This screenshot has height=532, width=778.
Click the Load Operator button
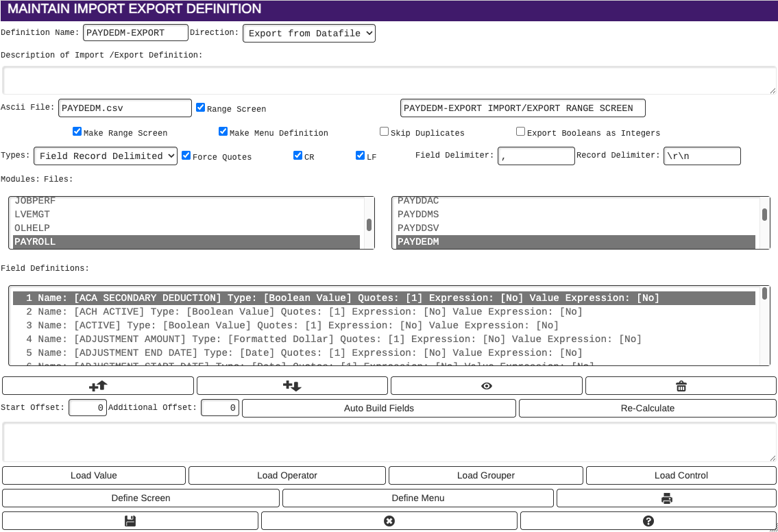[x=287, y=475]
